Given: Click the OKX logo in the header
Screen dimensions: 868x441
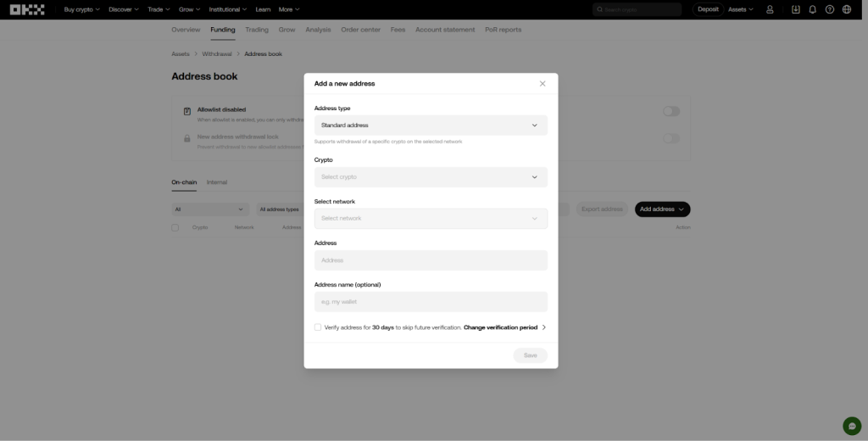Looking at the screenshot, I should (x=27, y=9).
